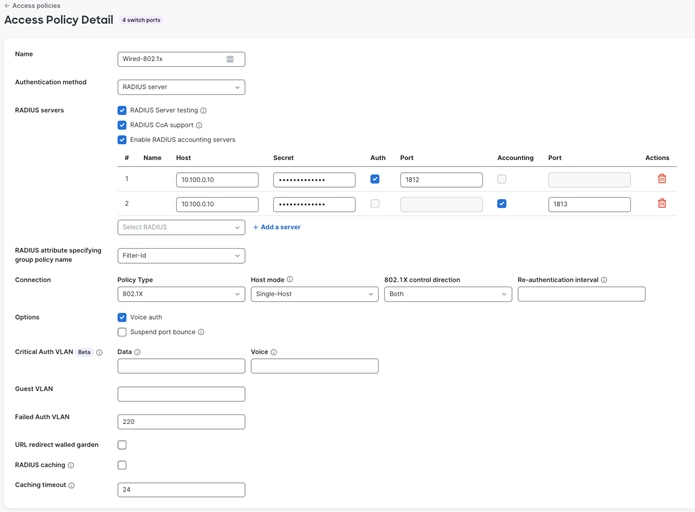695x512 pixels.
Task: Open Filter-Id group policy attribute dropdown
Action: (x=181, y=256)
